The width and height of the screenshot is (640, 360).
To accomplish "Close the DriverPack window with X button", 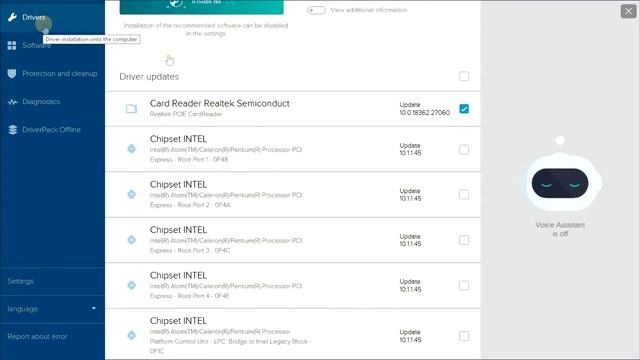I will pyautogui.click(x=629, y=11).
